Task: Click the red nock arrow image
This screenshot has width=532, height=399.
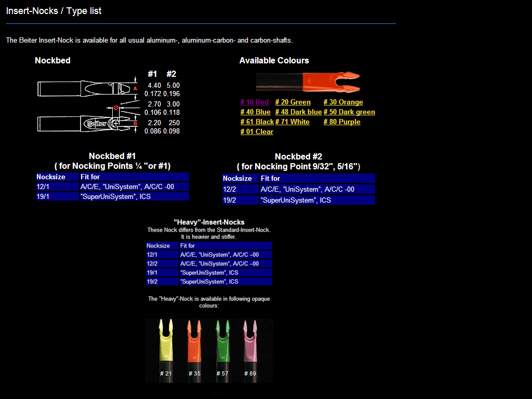Action: click(x=308, y=82)
